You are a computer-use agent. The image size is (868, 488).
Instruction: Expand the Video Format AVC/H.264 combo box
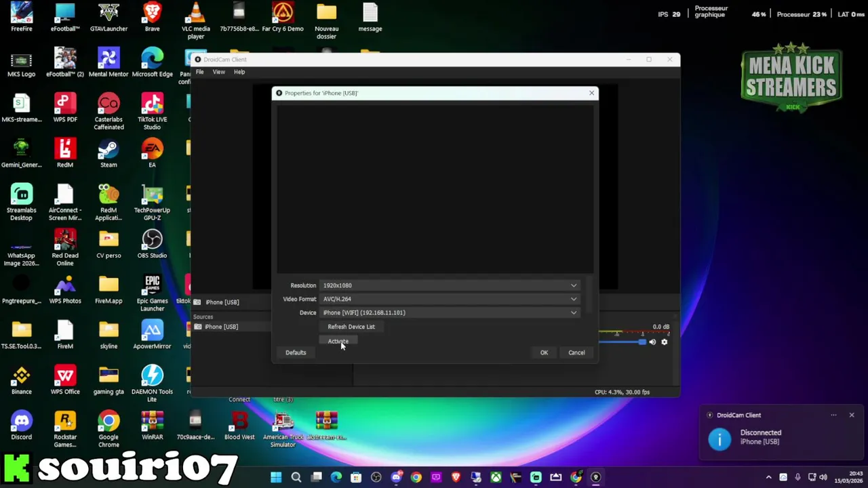(450, 299)
